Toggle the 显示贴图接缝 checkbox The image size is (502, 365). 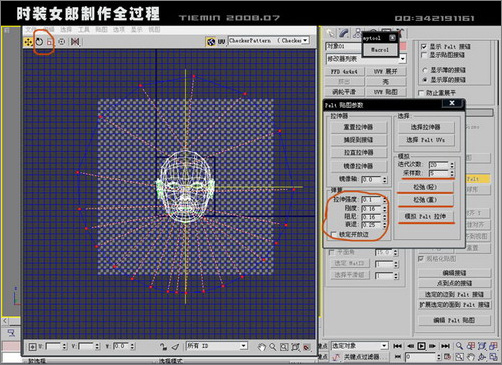[x=424, y=55]
